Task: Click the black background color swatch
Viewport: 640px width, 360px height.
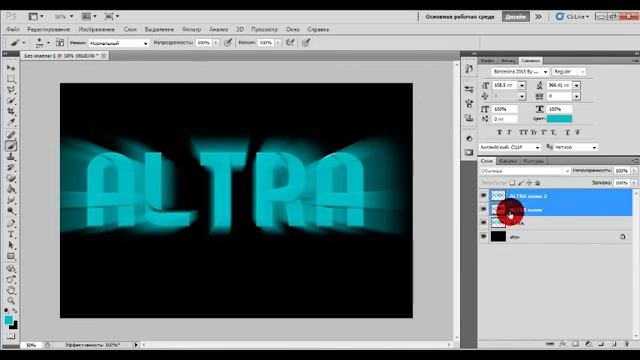Action: [x=14, y=326]
